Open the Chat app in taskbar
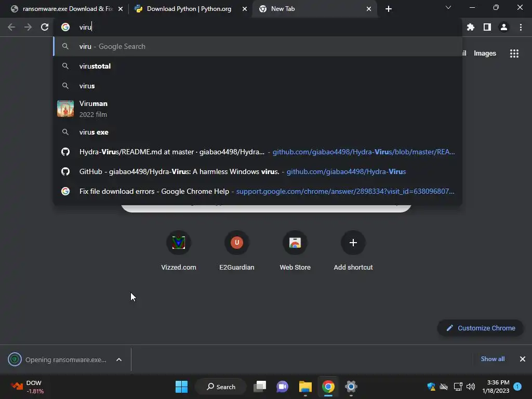This screenshot has width=532, height=399. coord(282,387)
